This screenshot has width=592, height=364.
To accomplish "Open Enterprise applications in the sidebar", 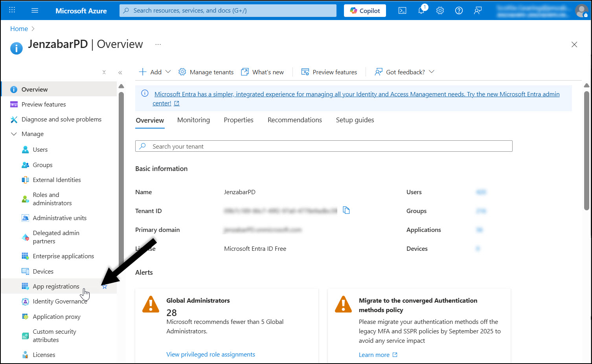I will (63, 256).
